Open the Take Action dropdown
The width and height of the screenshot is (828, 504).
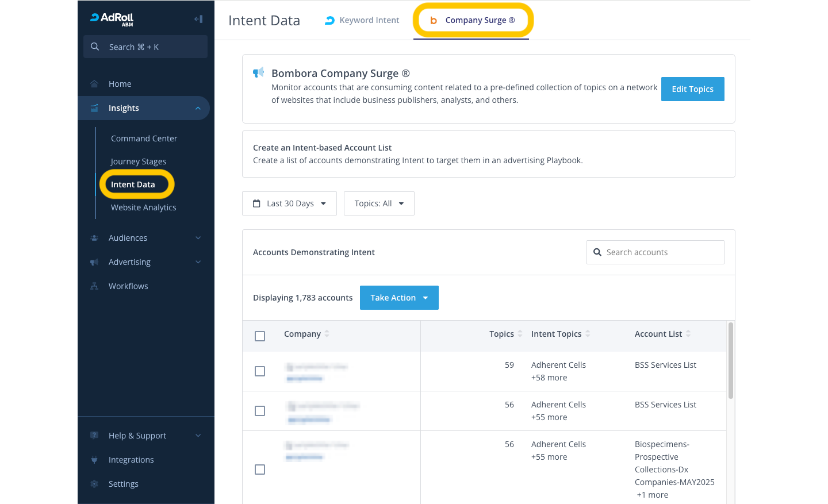coord(399,298)
